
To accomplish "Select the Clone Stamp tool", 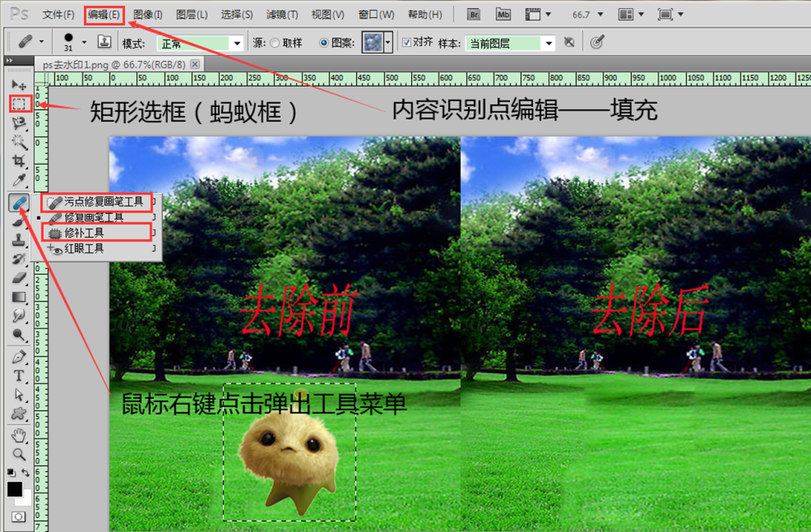I will coord(18,238).
